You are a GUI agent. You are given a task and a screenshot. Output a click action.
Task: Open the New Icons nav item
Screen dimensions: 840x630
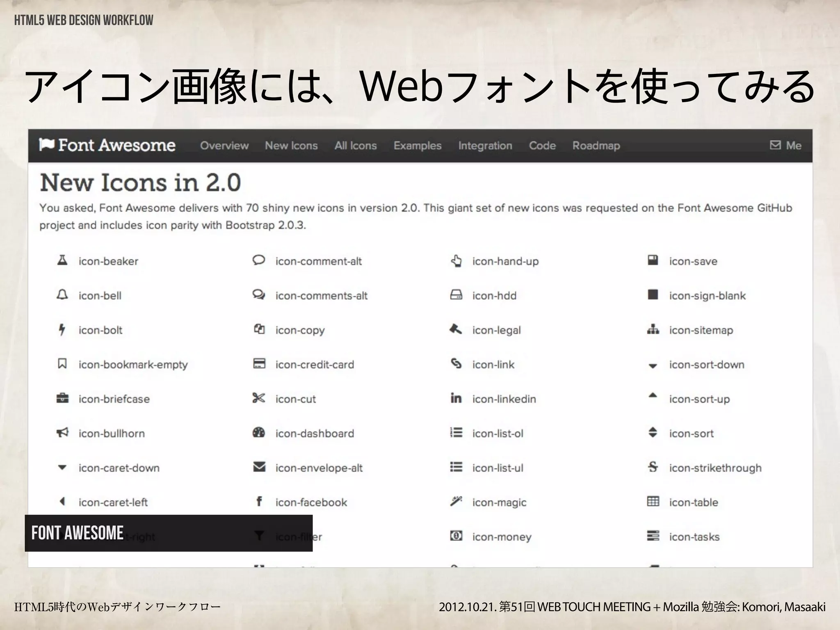291,146
